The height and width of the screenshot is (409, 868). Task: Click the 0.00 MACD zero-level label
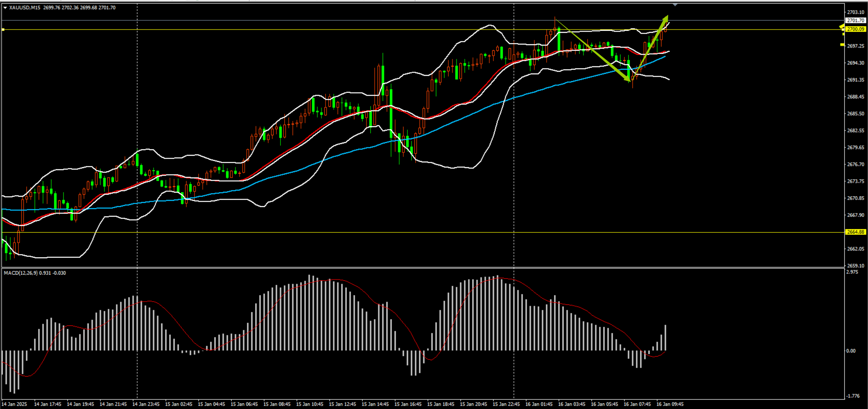[x=851, y=351]
